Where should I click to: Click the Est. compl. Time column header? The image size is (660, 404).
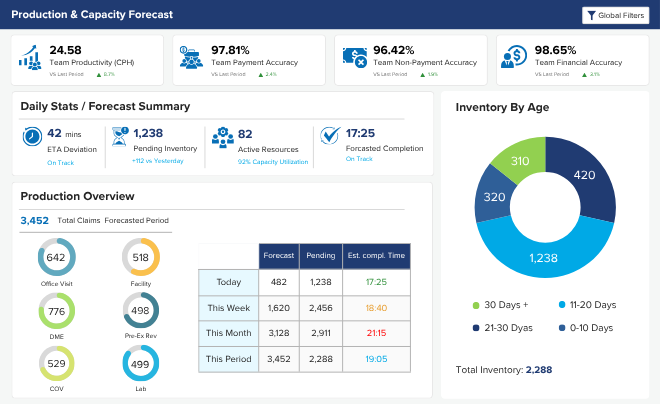(376, 256)
